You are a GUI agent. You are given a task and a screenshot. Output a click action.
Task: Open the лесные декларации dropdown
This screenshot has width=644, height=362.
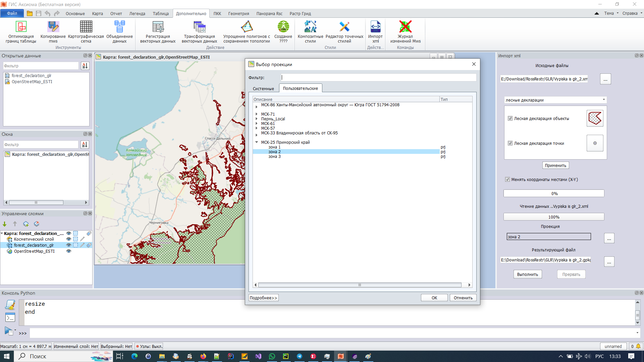tap(555, 100)
